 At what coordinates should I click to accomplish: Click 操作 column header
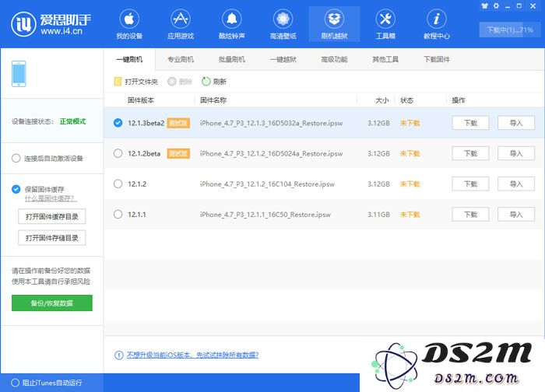click(x=458, y=100)
